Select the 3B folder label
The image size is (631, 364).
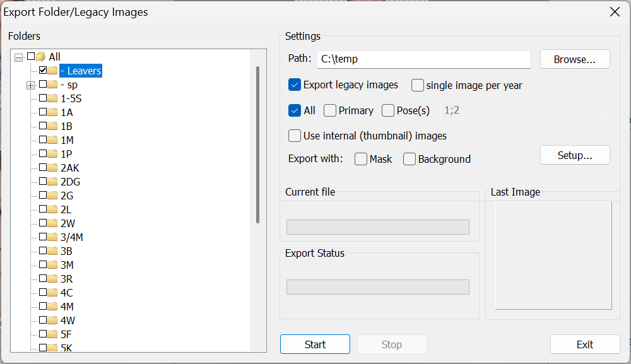(66, 251)
